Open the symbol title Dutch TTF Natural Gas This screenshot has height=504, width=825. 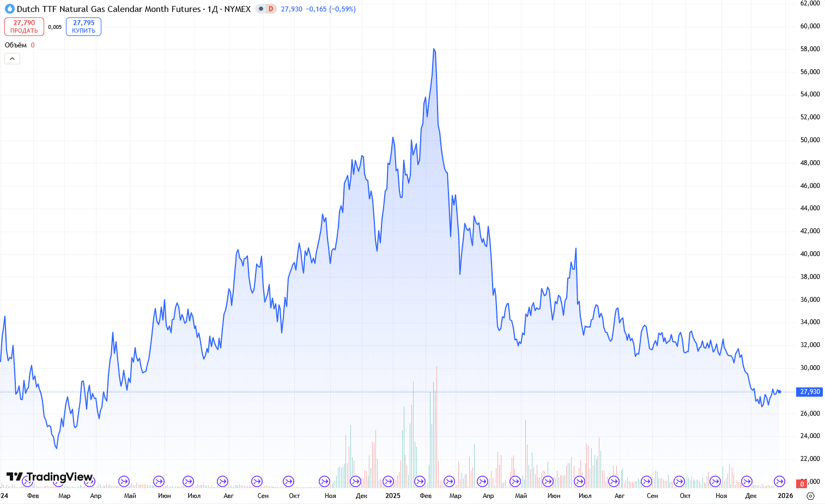click(109, 9)
